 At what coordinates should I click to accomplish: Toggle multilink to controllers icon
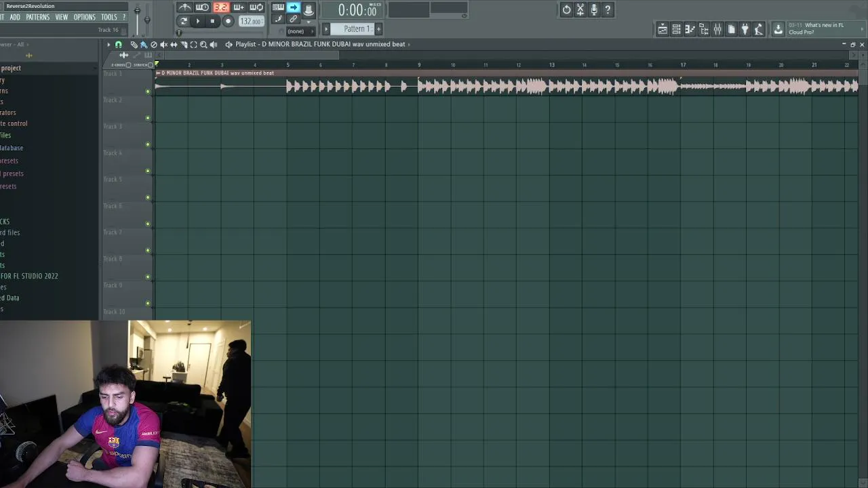pos(293,19)
